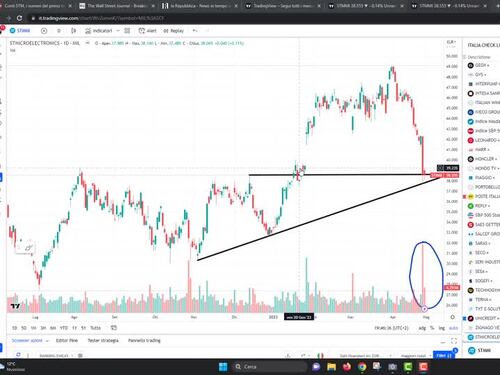Click the Filtri button in the screener
Image resolution: width=500 pixels, height=375 pixels.
pyautogui.click(x=443, y=356)
